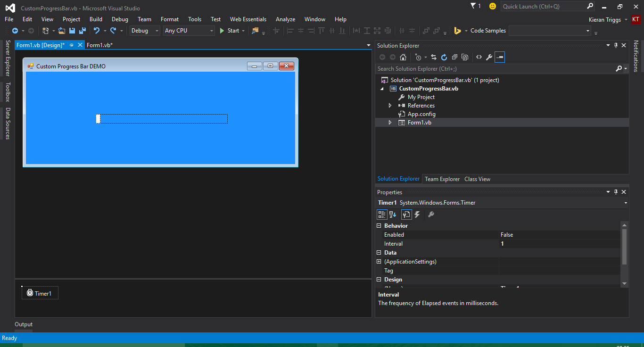
Task: Pin the Form1.vb [Design] tab
Action: pos(72,45)
